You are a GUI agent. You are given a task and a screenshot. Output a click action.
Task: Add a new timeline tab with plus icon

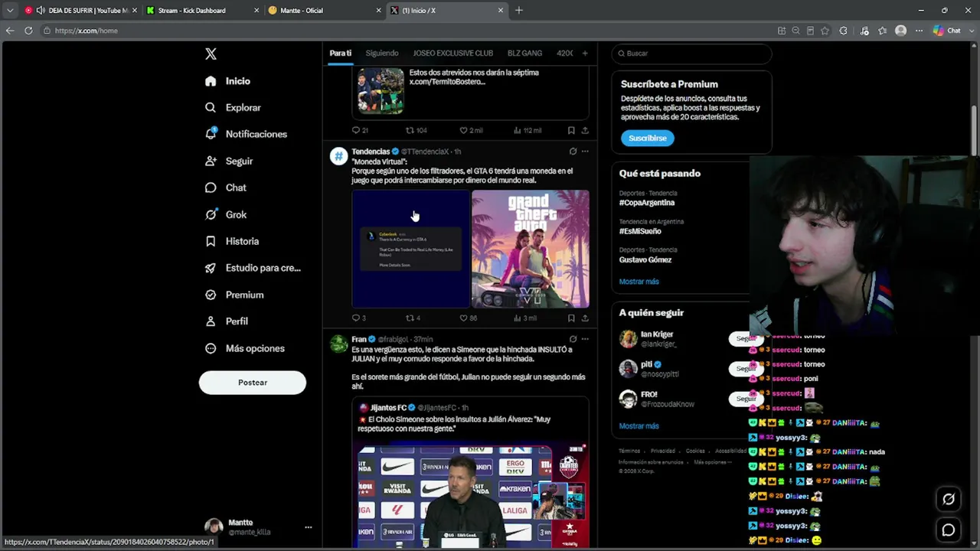585,54
